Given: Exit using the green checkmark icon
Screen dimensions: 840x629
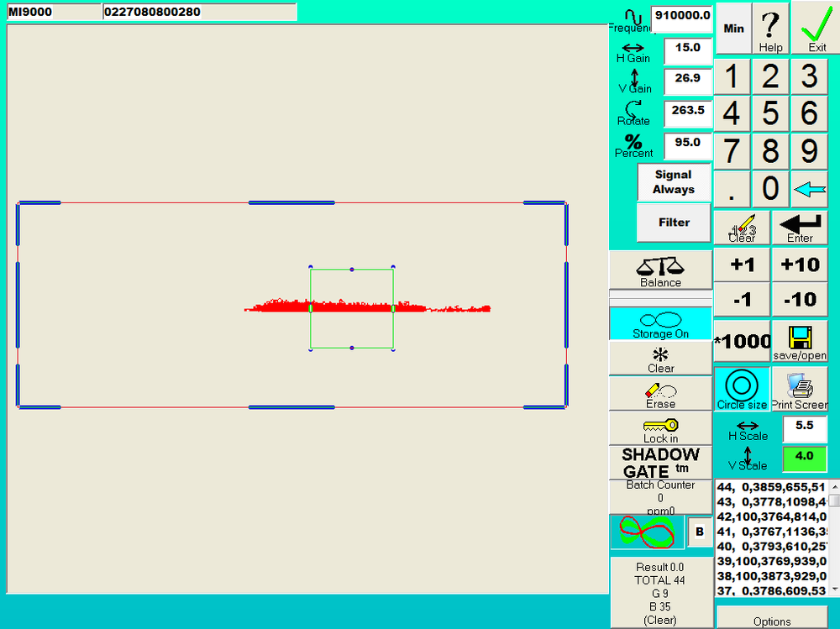Looking at the screenshot, I should (x=816, y=28).
